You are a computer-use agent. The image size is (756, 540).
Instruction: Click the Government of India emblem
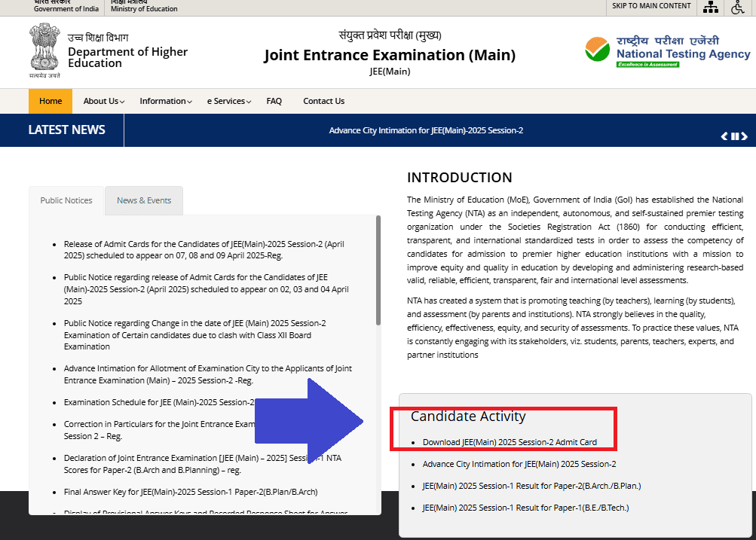(x=44, y=47)
